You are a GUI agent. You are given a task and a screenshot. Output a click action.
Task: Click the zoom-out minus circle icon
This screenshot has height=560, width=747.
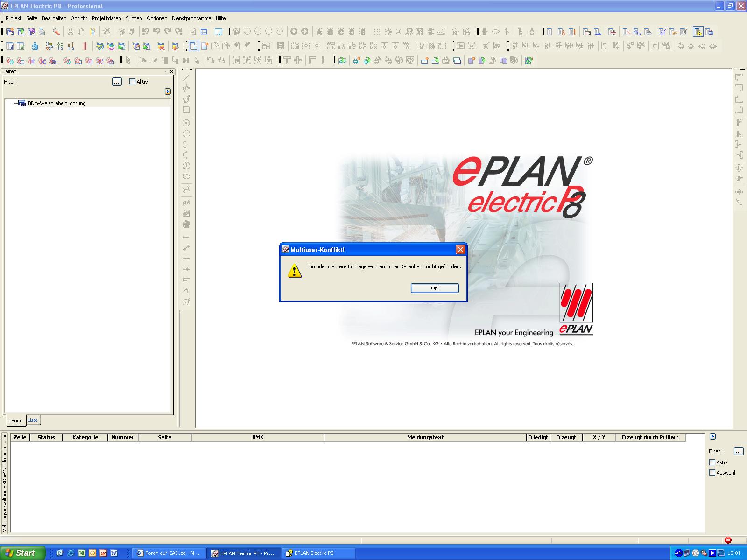click(x=268, y=31)
